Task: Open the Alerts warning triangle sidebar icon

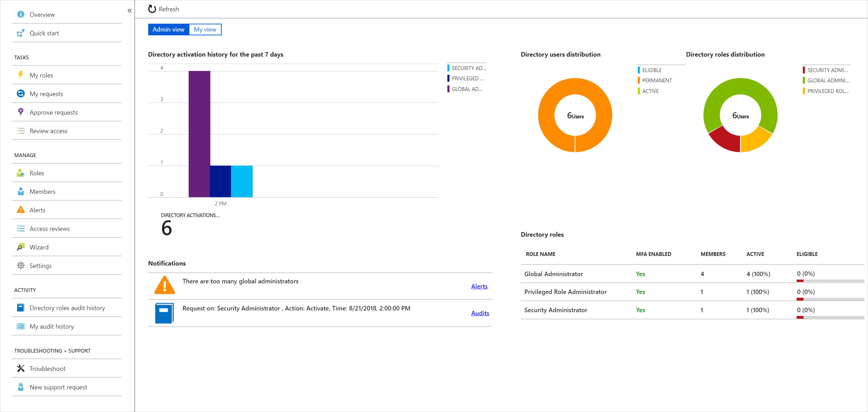Action: (21, 210)
